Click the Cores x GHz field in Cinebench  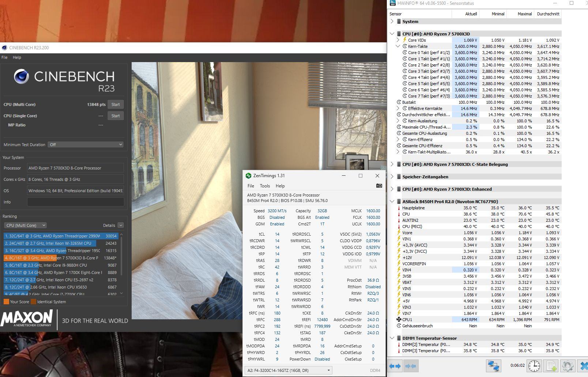pos(76,179)
